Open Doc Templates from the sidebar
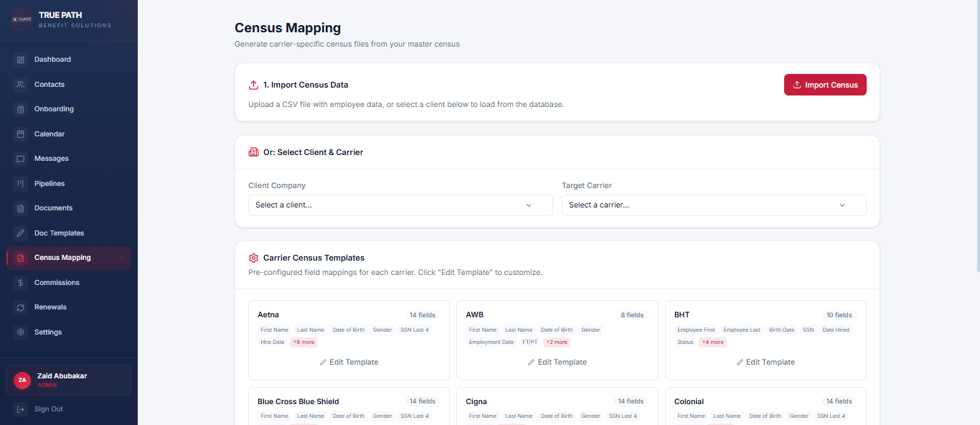Screen dimensions: 980x425 click(x=59, y=233)
